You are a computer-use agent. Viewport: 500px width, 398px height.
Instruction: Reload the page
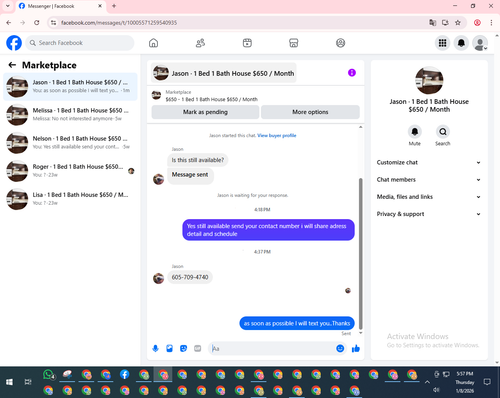[37, 23]
